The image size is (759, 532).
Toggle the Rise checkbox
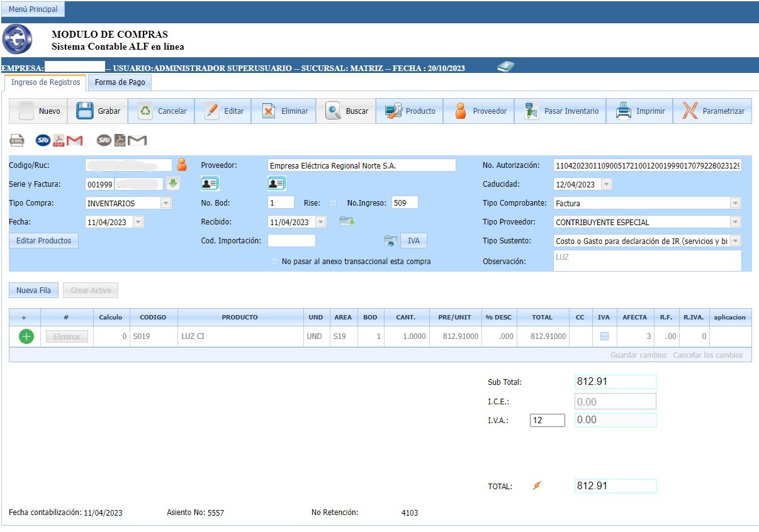point(332,203)
